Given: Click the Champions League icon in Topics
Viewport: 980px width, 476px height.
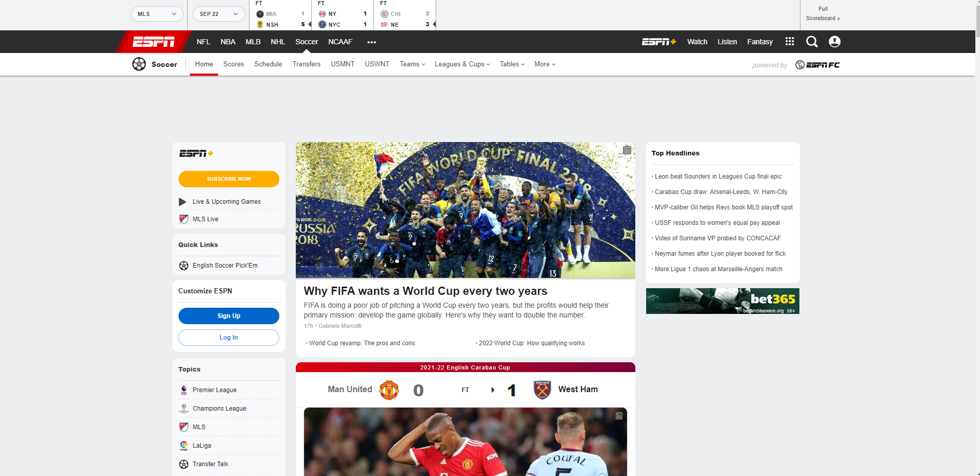Looking at the screenshot, I should pyautogui.click(x=184, y=409).
